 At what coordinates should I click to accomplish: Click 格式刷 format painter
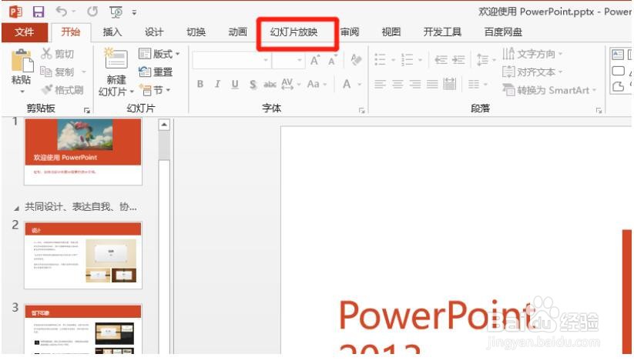[x=62, y=90]
